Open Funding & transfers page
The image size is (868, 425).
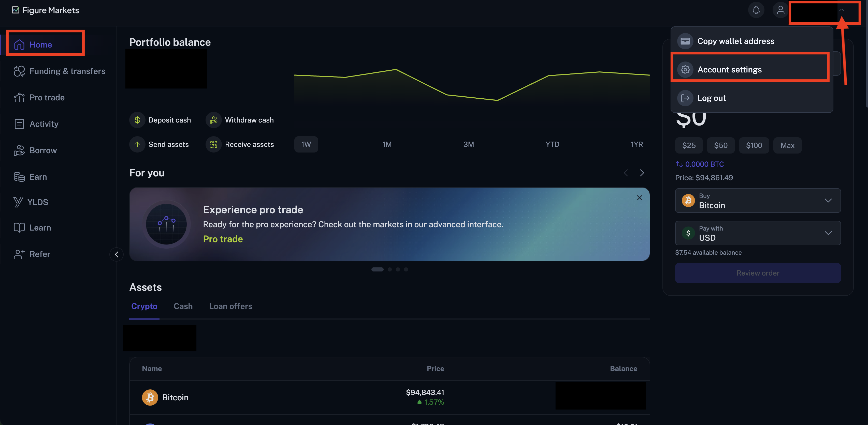(x=59, y=71)
